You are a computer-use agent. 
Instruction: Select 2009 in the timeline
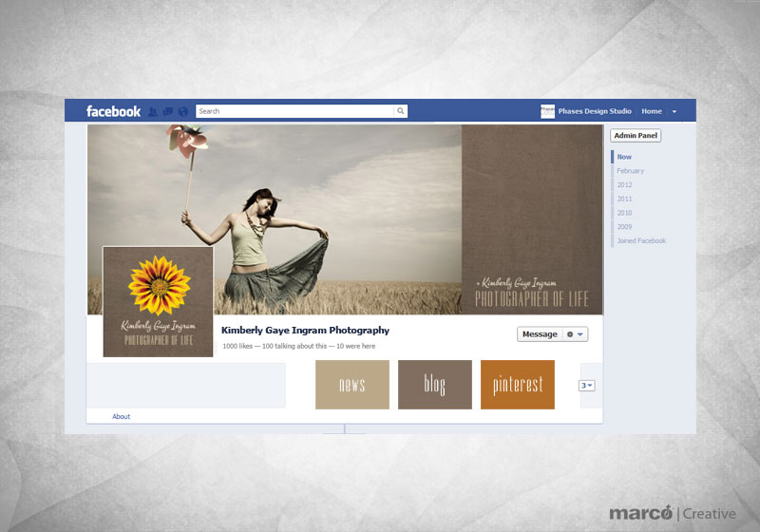[624, 227]
